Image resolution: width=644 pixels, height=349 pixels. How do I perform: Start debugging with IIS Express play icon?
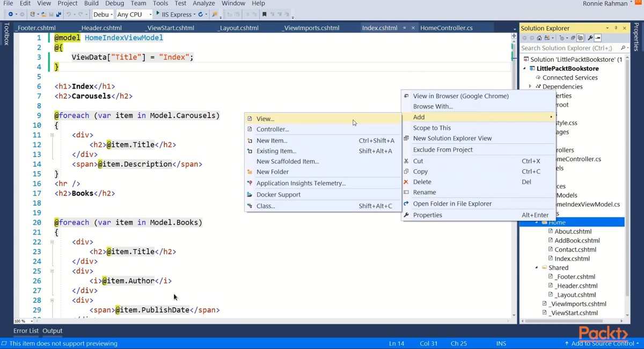tap(158, 13)
